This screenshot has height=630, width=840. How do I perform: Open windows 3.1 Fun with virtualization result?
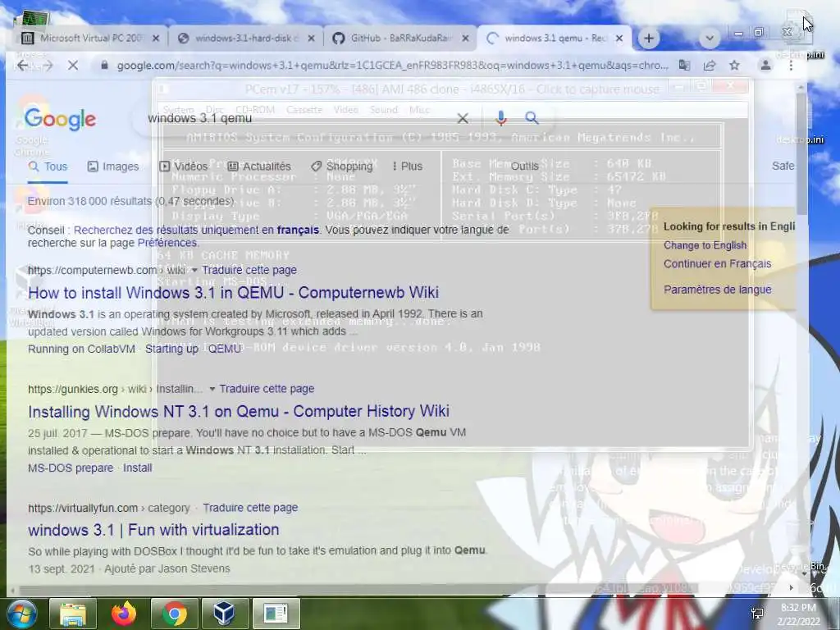(x=153, y=530)
